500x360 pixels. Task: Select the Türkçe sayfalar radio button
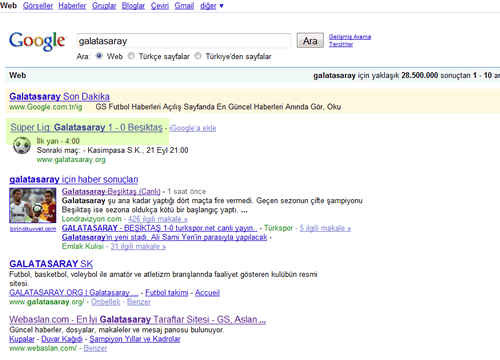131,56
